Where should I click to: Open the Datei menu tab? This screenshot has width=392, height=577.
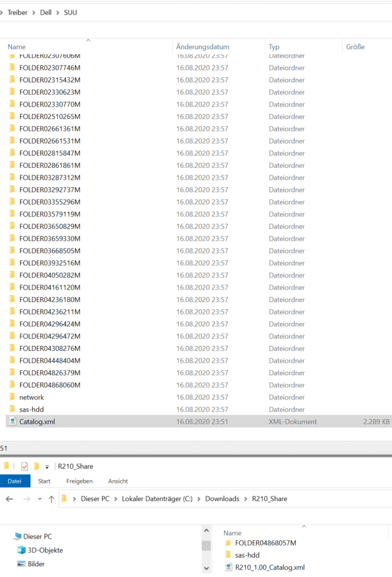(x=14, y=481)
